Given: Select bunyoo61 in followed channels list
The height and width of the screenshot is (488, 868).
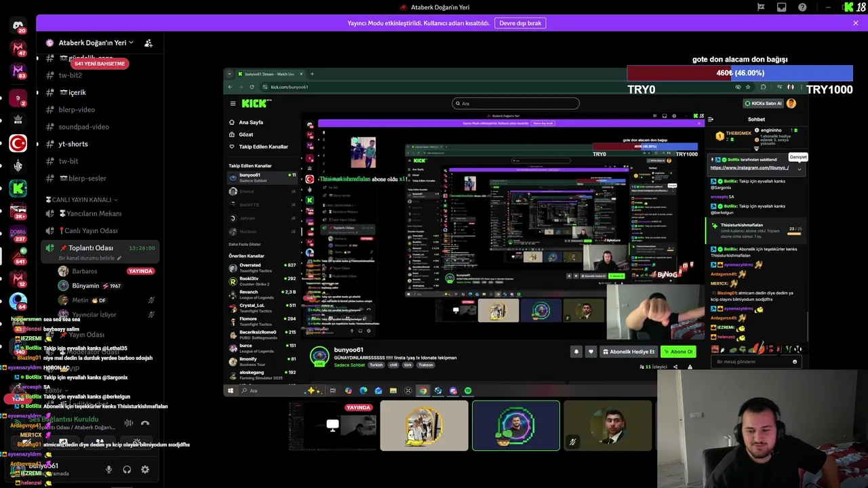Looking at the screenshot, I should point(262,178).
